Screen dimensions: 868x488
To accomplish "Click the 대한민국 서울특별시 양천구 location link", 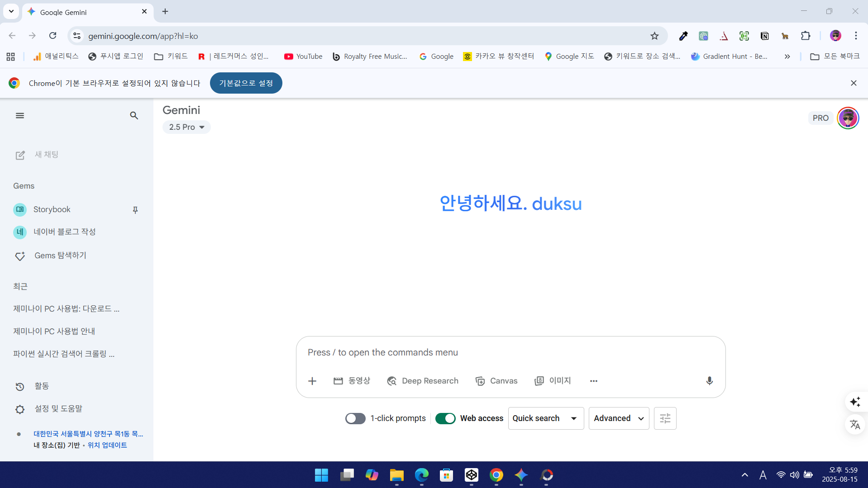I will pyautogui.click(x=88, y=434).
